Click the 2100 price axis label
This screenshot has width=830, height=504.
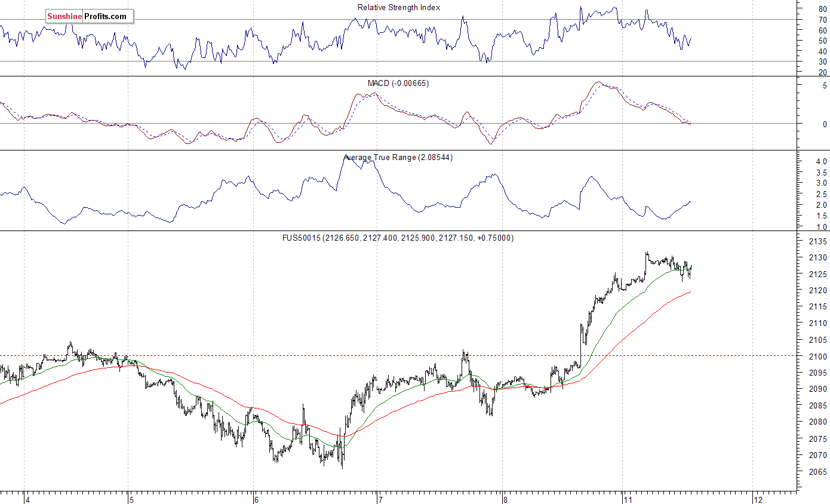[x=817, y=357]
